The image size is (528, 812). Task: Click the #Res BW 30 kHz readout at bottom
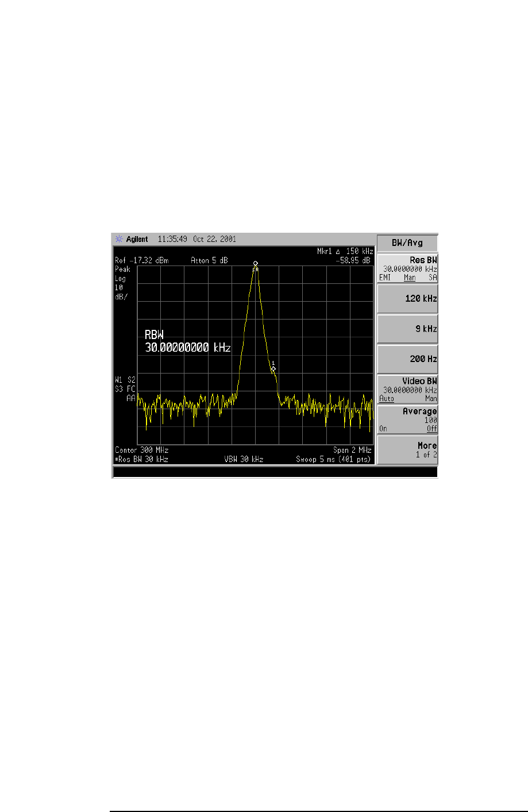141,459
